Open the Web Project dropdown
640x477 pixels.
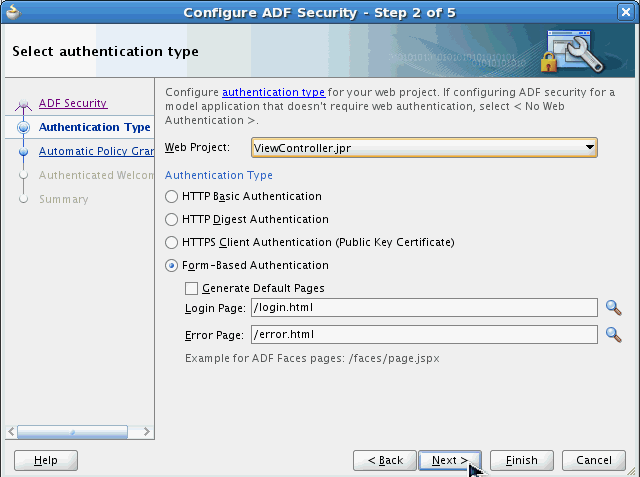point(424,148)
